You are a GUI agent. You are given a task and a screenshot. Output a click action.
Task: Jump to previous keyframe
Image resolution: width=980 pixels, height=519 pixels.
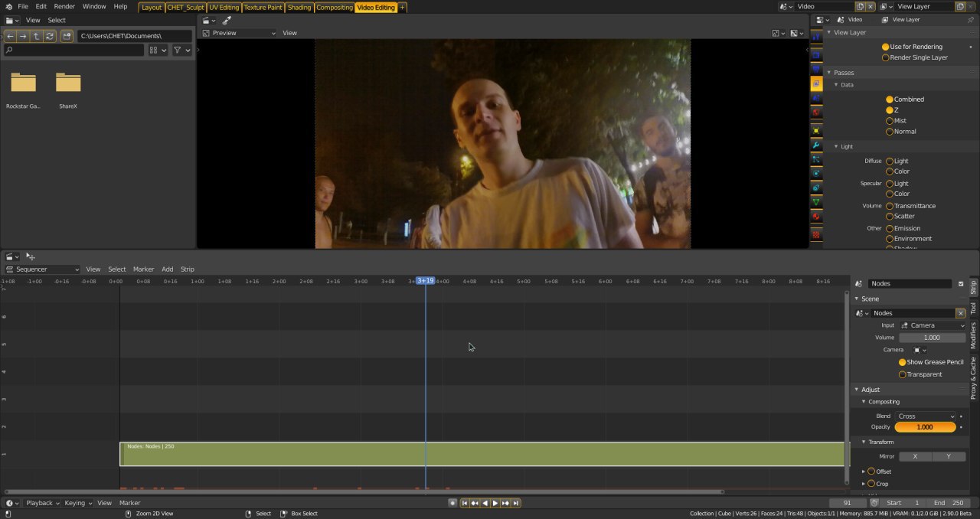tap(475, 503)
